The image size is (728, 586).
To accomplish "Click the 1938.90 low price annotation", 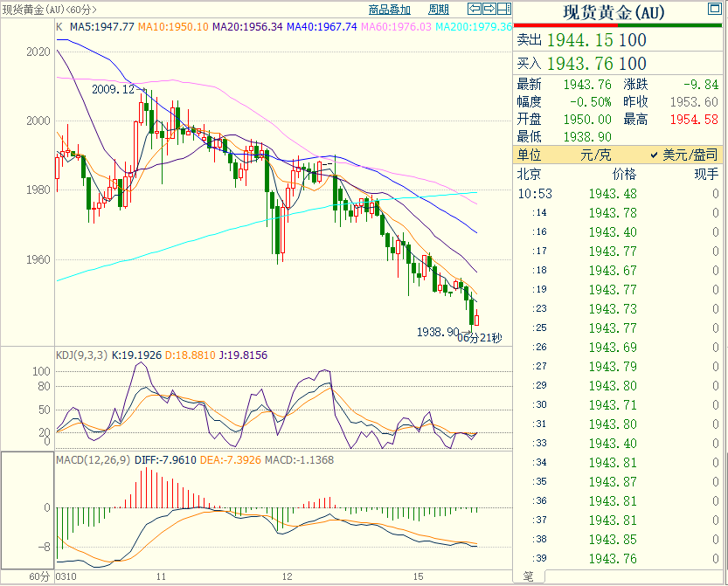I will (x=437, y=332).
